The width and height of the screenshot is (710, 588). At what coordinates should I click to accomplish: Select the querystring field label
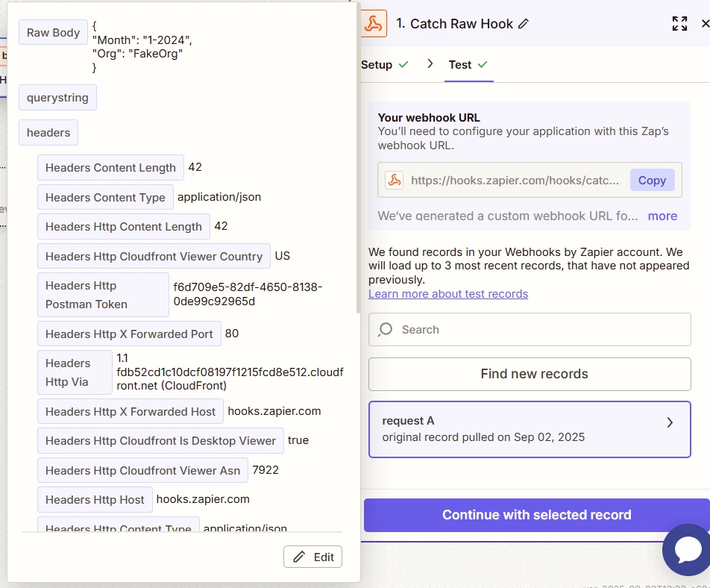point(57,98)
